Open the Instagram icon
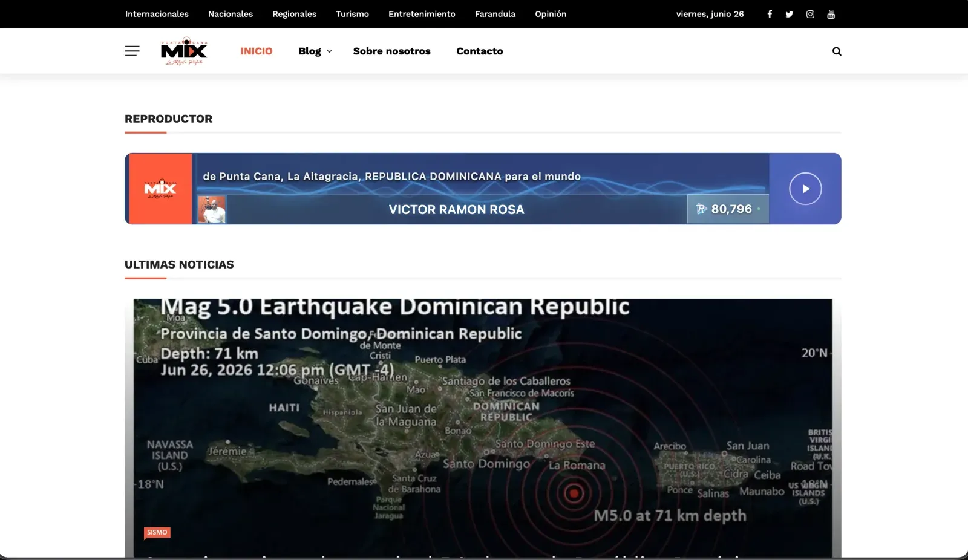The image size is (968, 560). tap(810, 14)
